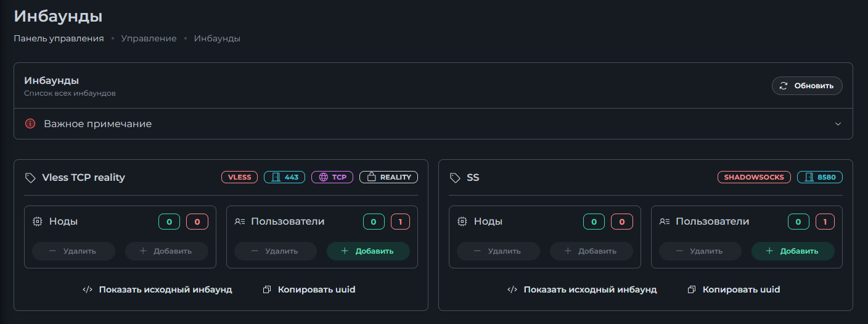The width and height of the screenshot is (868, 324).
Task: Click Обновить to refresh inbounds
Action: pos(807,86)
